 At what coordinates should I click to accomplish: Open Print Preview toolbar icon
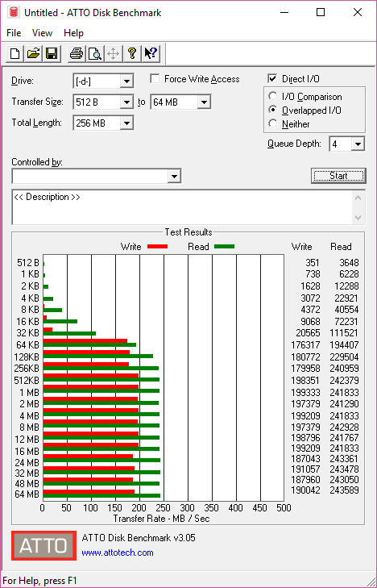coord(95,53)
